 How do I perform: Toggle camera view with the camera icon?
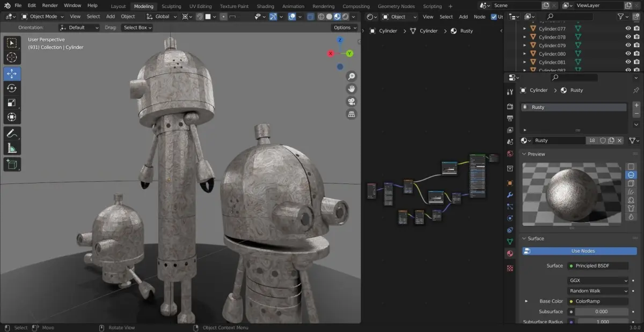coord(352,102)
